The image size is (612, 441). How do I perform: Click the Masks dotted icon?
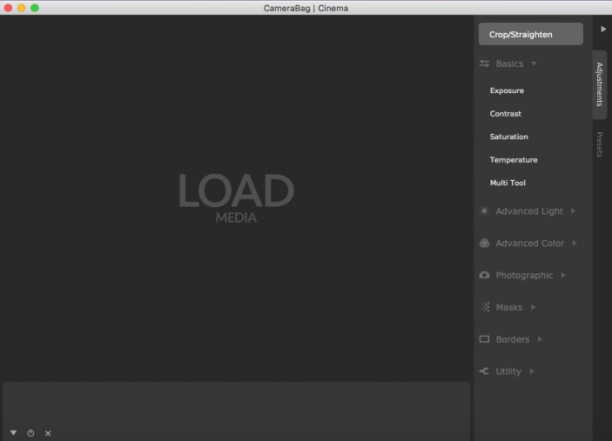[x=485, y=307]
